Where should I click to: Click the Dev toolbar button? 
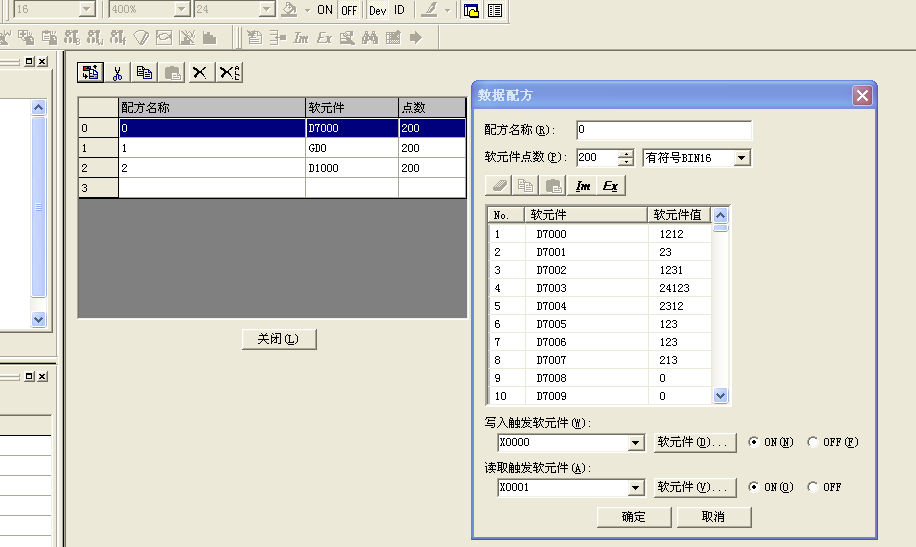click(x=377, y=10)
